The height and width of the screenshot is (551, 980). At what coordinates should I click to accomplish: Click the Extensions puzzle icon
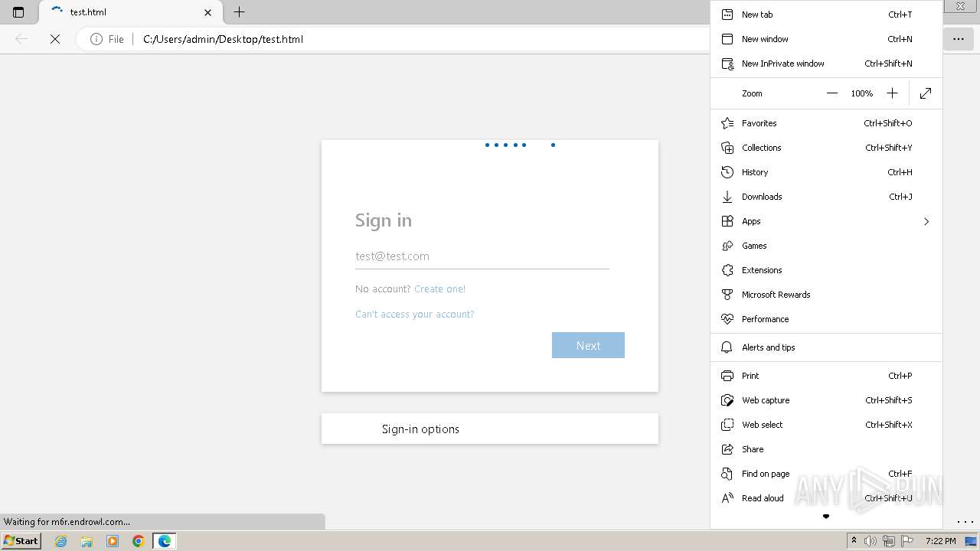(x=727, y=270)
